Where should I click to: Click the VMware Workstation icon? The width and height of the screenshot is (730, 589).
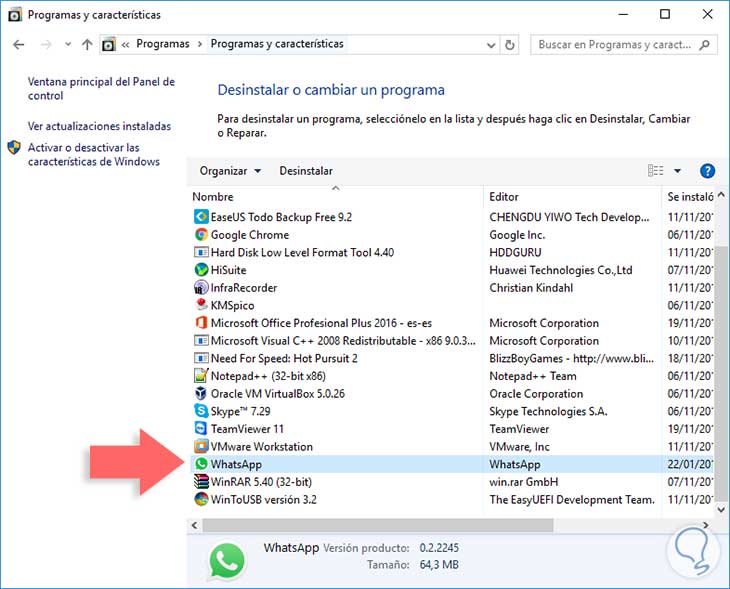201,447
